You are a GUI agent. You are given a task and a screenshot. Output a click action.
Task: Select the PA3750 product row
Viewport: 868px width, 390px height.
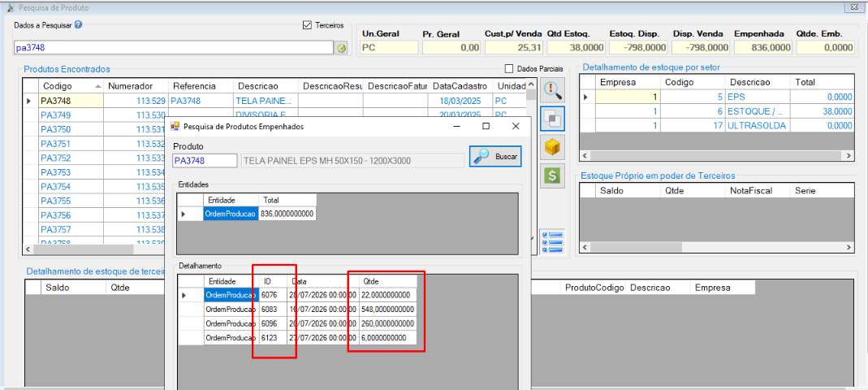coord(94,130)
